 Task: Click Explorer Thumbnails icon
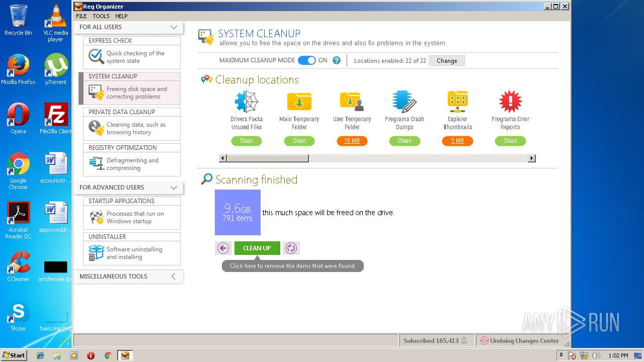457,102
